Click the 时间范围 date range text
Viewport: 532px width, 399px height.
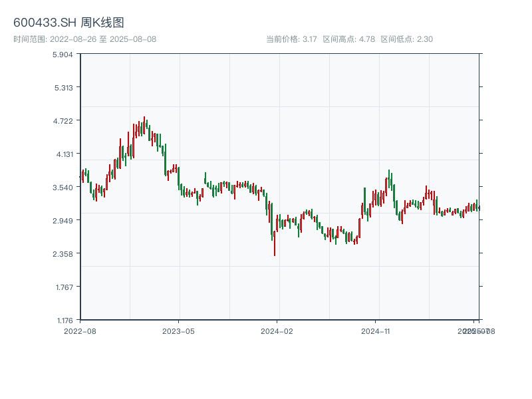[84, 39]
